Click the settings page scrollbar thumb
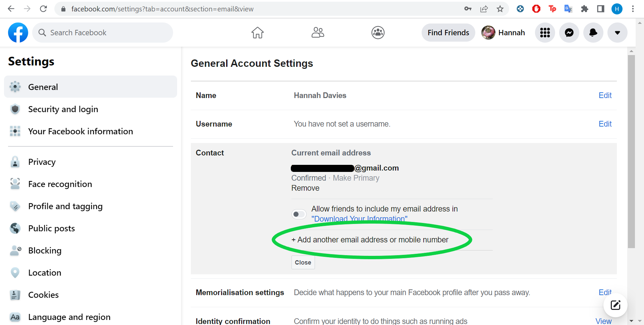This screenshot has width=644, height=325. click(631, 151)
